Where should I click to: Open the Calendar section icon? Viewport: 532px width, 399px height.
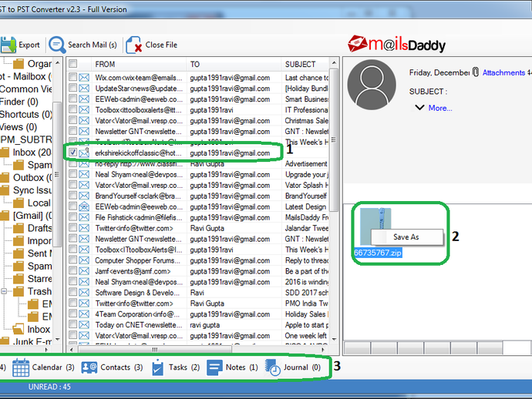(21, 367)
